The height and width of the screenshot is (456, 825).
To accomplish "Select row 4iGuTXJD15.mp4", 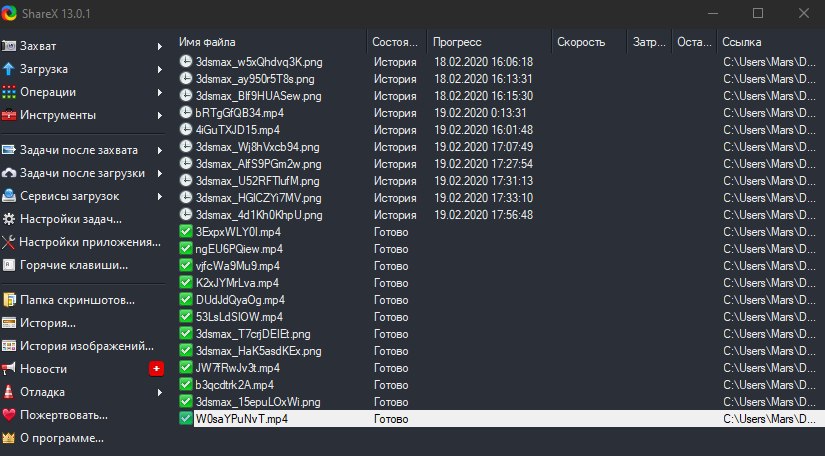I will click(x=500, y=130).
